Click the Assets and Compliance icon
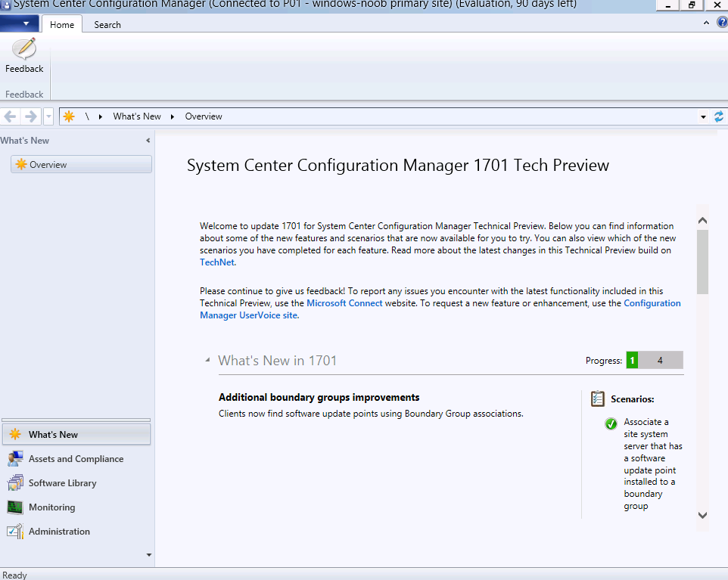 pyautogui.click(x=15, y=458)
